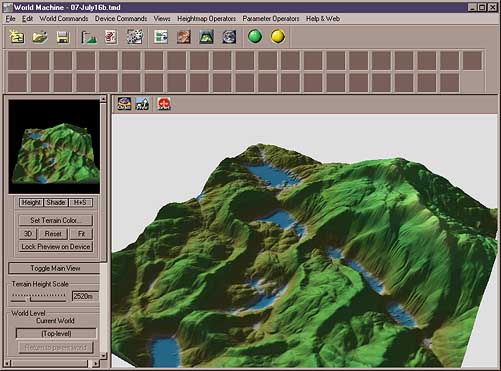Click the small 3D terrain preview thumbnail
The width and height of the screenshot is (501, 371).
coord(54,147)
